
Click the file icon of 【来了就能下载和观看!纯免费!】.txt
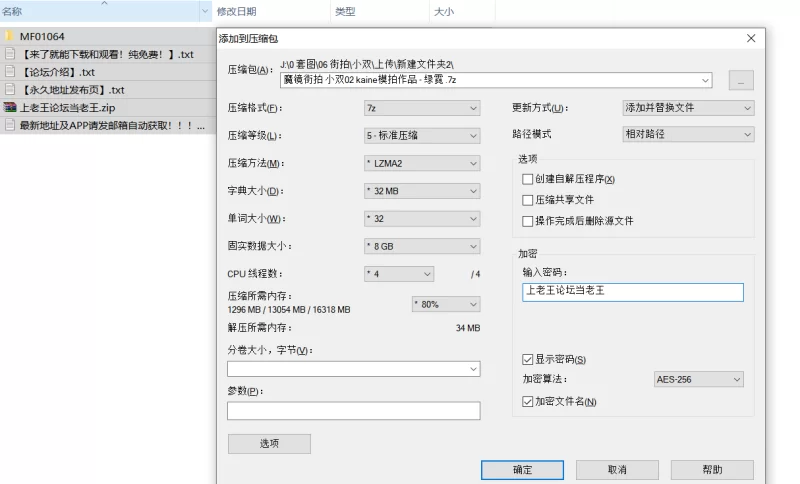pos(9,54)
